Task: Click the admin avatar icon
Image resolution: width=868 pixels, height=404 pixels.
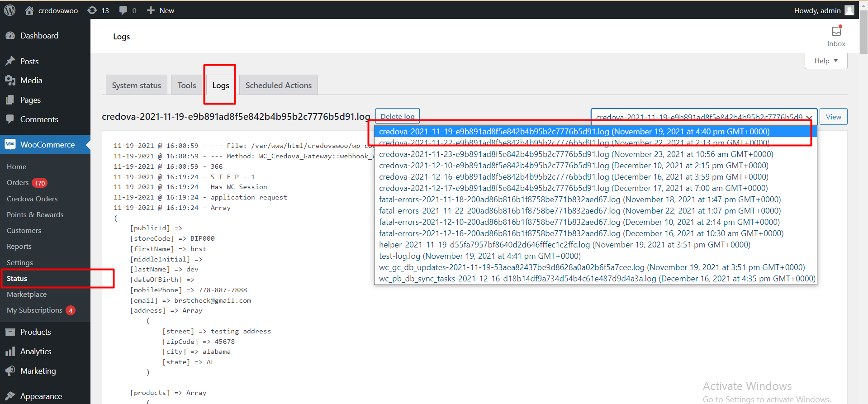Action: [849, 10]
